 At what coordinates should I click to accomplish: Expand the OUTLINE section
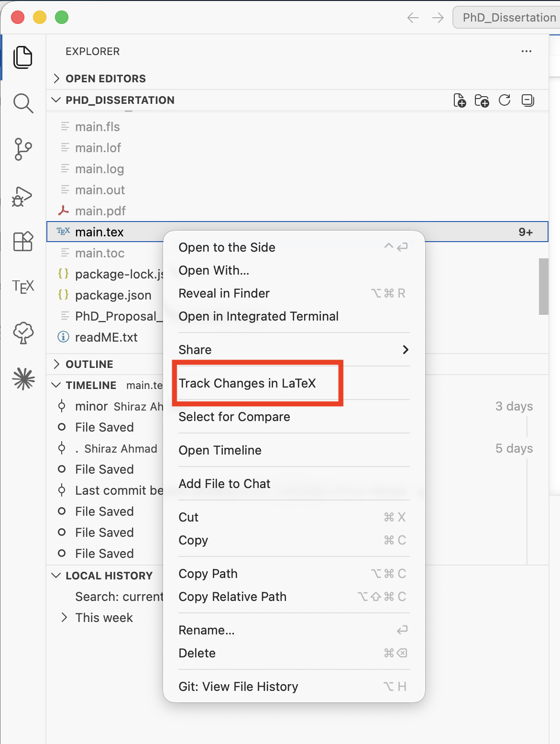click(x=56, y=364)
